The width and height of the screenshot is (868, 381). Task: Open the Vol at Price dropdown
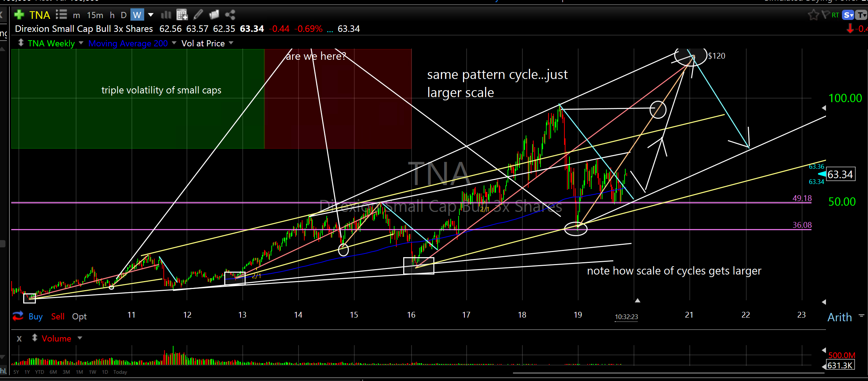231,43
